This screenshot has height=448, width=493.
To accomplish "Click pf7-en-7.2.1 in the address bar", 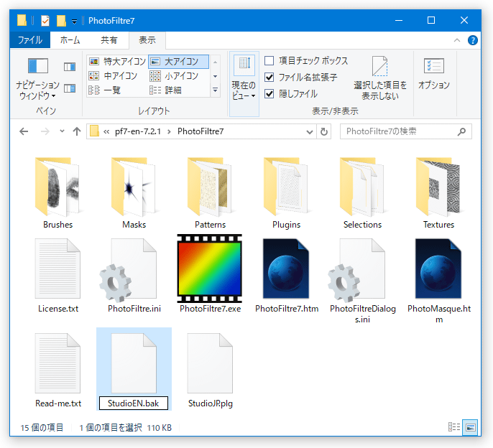I will coord(138,131).
